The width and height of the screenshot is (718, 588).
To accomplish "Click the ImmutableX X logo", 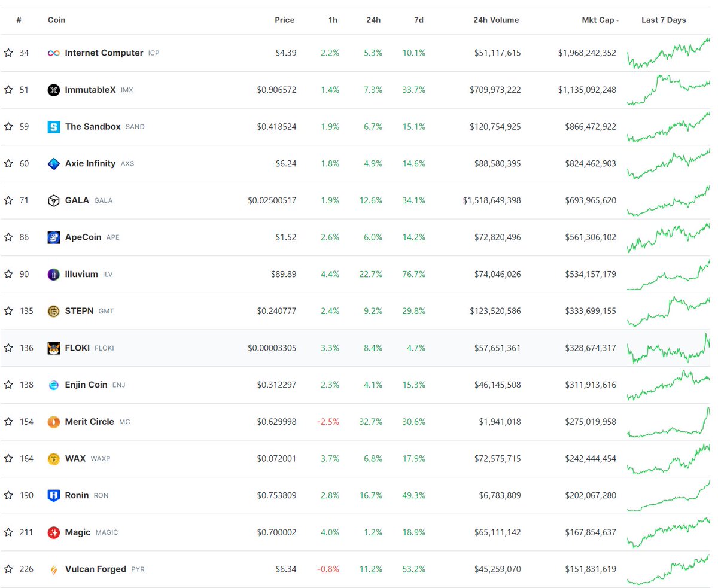I will point(54,90).
